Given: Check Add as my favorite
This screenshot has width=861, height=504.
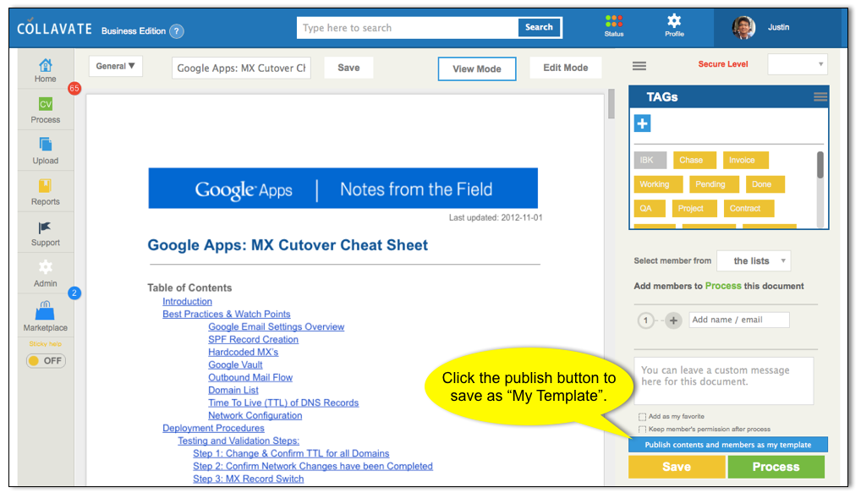Looking at the screenshot, I should [642, 417].
